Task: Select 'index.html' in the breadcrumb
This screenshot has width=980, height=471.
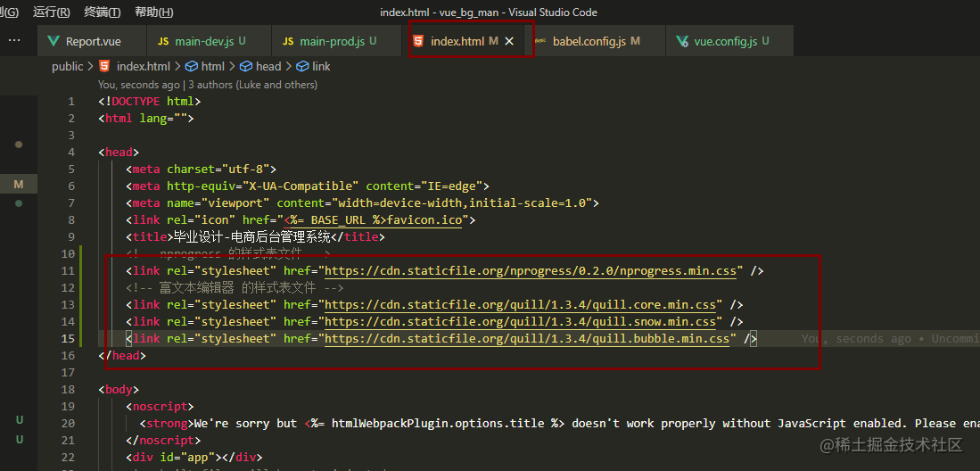Action: tap(144, 66)
